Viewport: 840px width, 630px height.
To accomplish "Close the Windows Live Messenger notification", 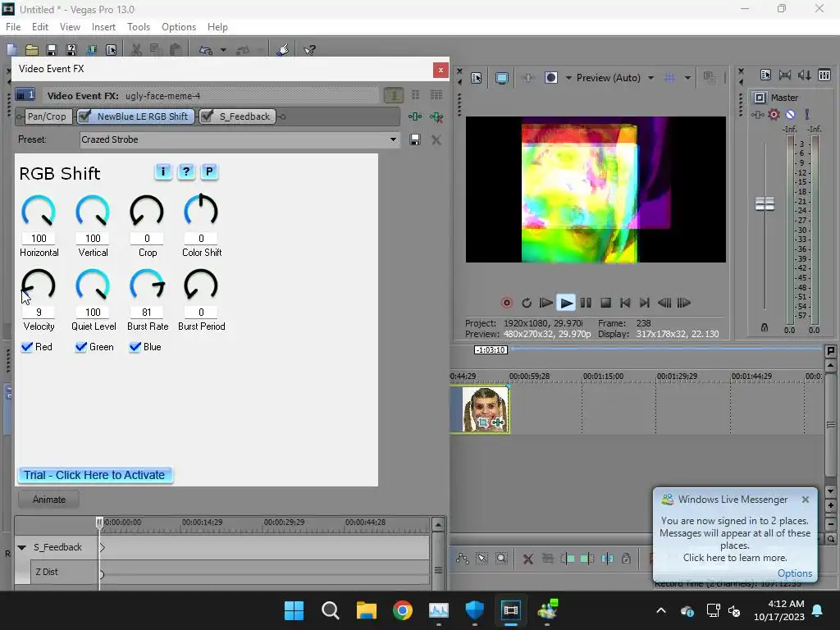I will [806, 500].
